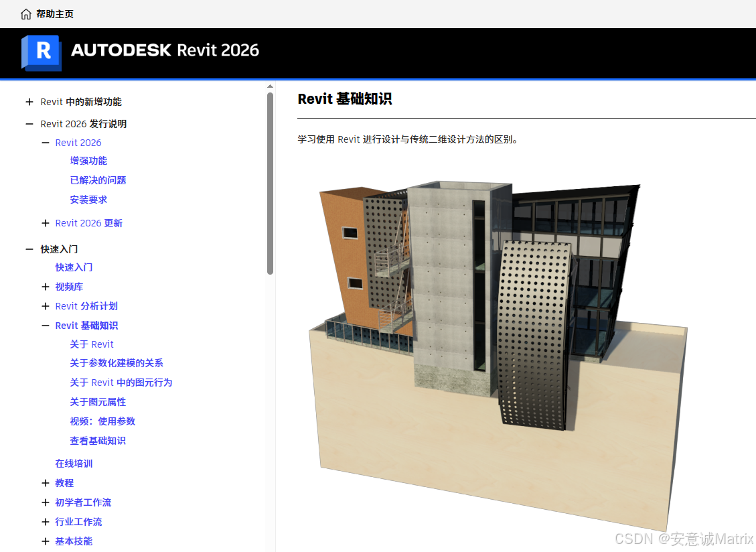Collapse the Revit 2026 发行说明 node
Image resolution: width=756 pixels, height=552 pixels.
(x=29, y=124)
